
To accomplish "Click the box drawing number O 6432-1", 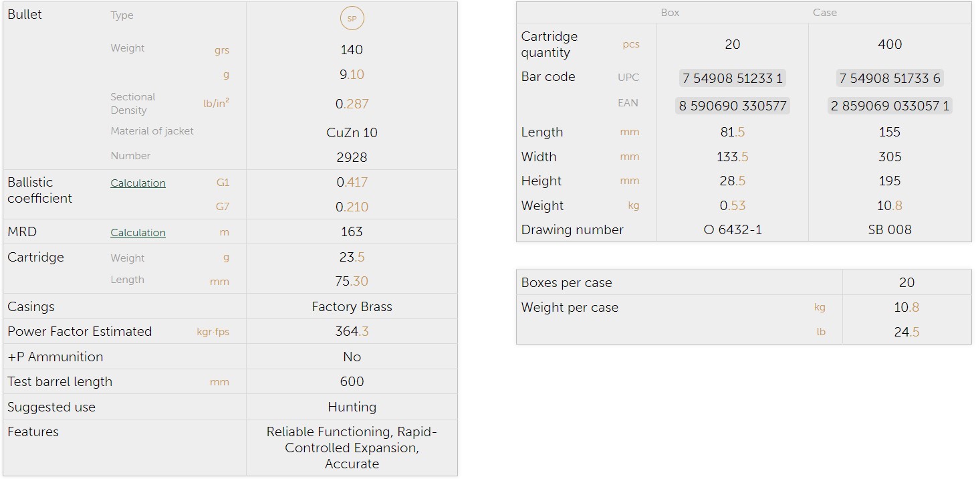I will tap(732, 229).
